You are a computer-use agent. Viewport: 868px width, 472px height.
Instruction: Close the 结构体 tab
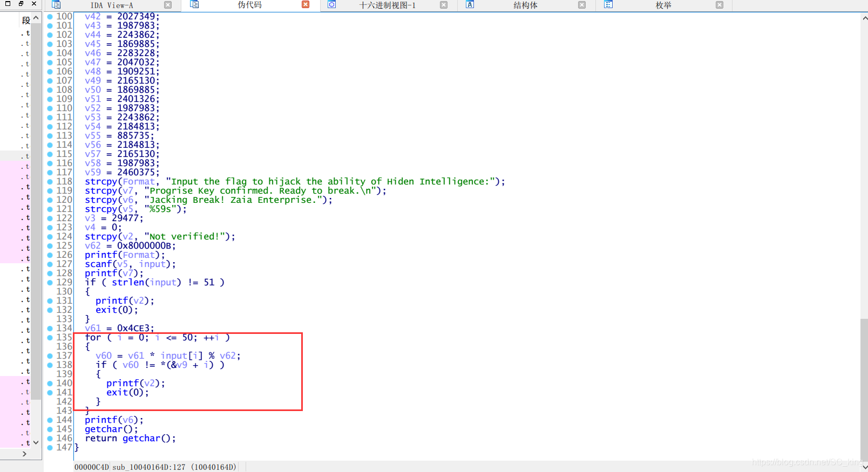582,5
